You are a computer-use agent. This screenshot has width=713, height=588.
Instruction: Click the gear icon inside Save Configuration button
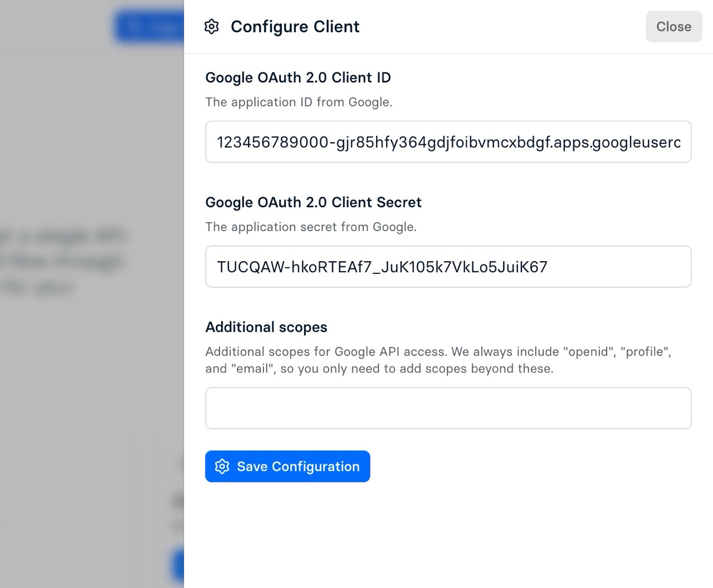pos(222,467)
